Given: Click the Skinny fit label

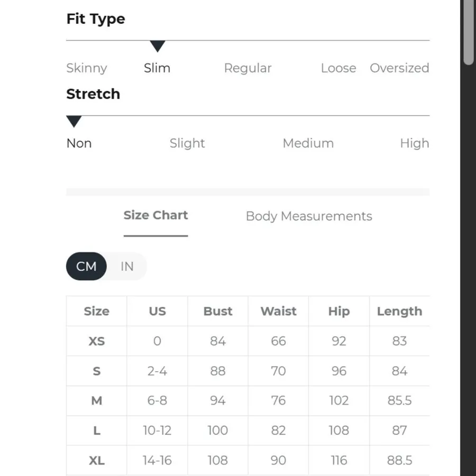Looking at the screenshot, I should [x=87, y=68].
